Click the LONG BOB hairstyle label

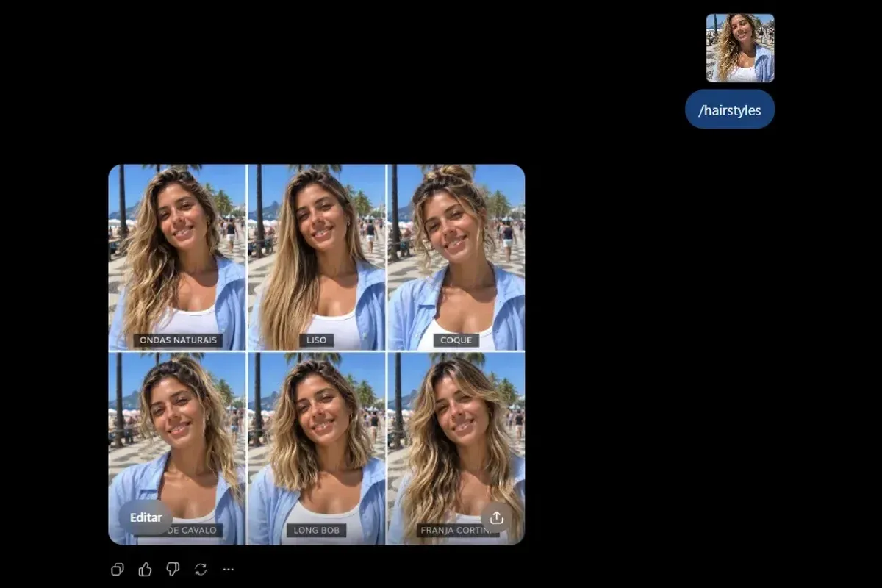point(317,530)
